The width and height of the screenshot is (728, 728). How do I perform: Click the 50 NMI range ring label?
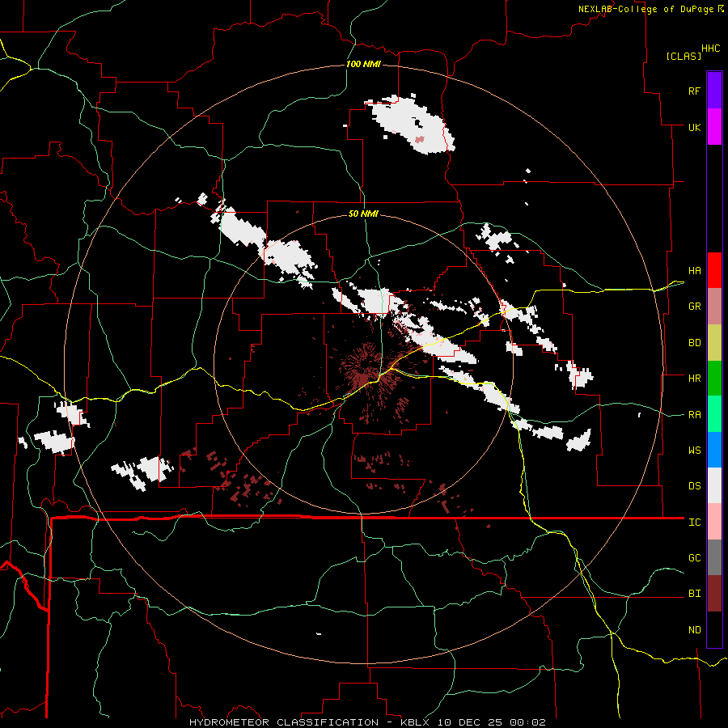tap(363, 214)
